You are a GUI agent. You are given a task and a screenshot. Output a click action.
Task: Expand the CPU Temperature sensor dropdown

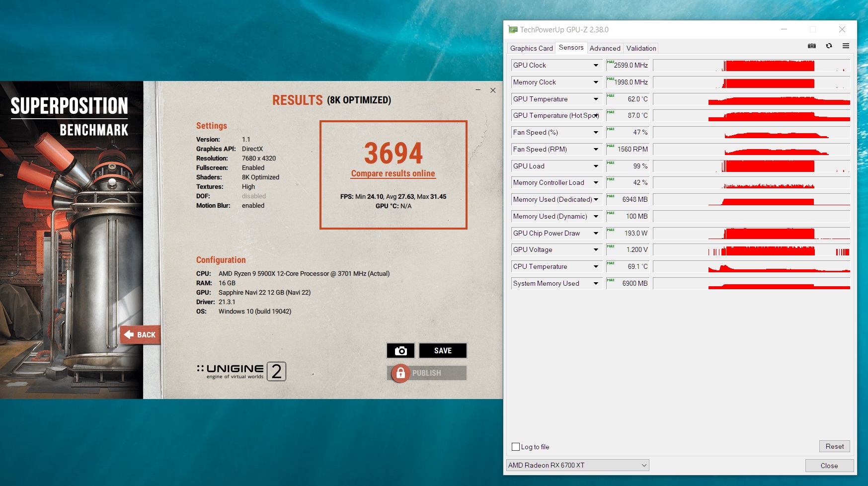point(596,267)
